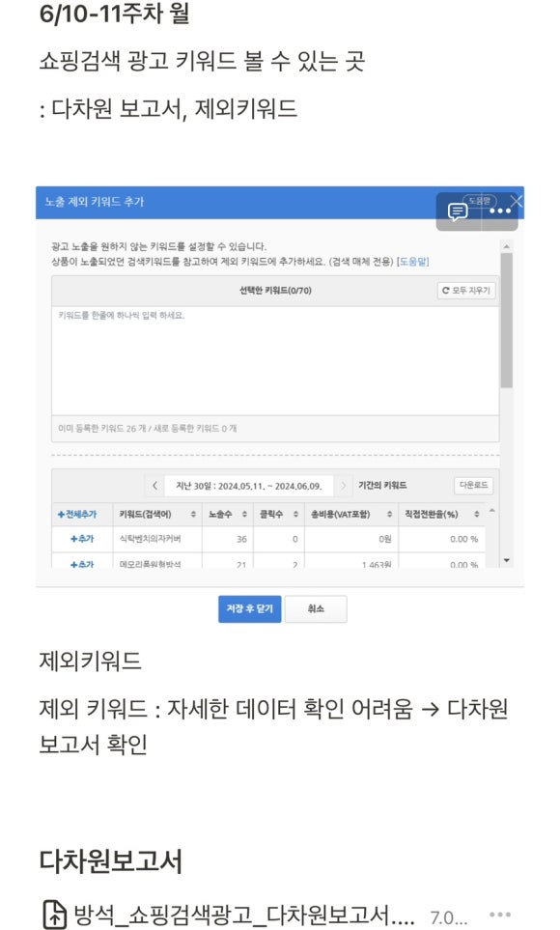Click the 이미 등록한 키워드 26 개 status line

tap(147, 428)
